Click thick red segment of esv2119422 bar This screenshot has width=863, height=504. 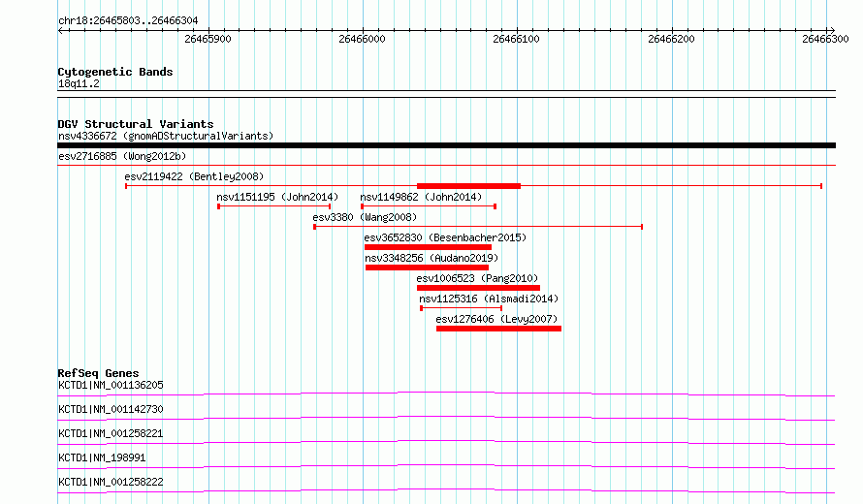(468, 186)
